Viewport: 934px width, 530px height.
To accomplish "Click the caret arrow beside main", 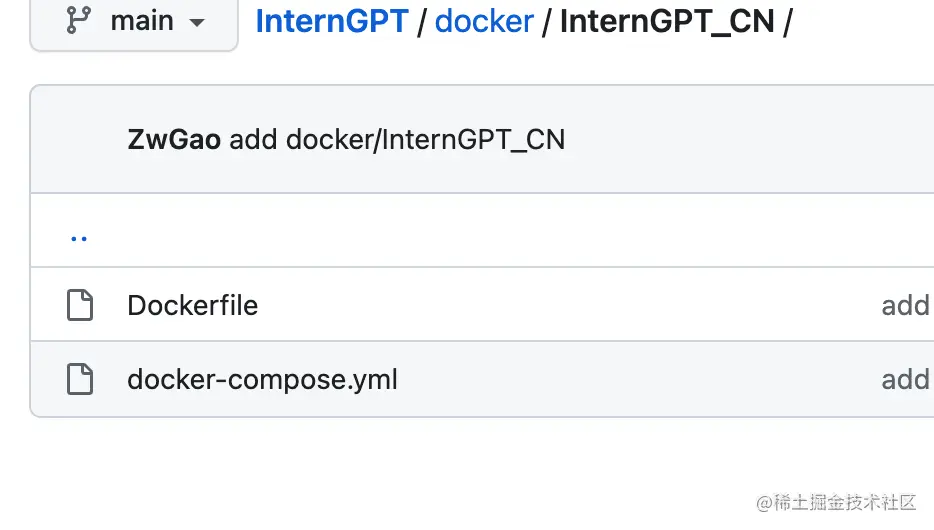I will coord(198,22).
